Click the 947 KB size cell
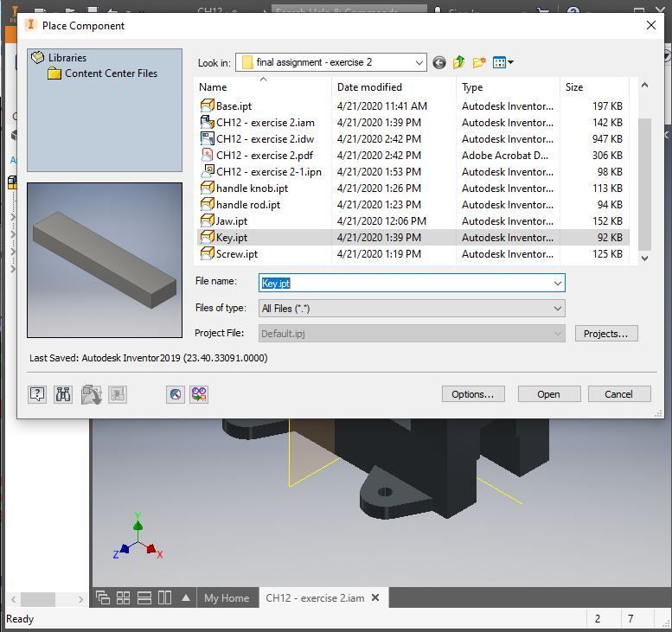The height and width of the screenshot is (632, 672). (607, 139)
